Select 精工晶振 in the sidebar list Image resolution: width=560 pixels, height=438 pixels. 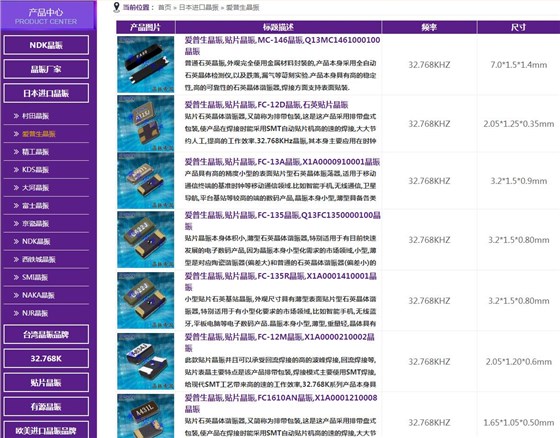(35, 152)
